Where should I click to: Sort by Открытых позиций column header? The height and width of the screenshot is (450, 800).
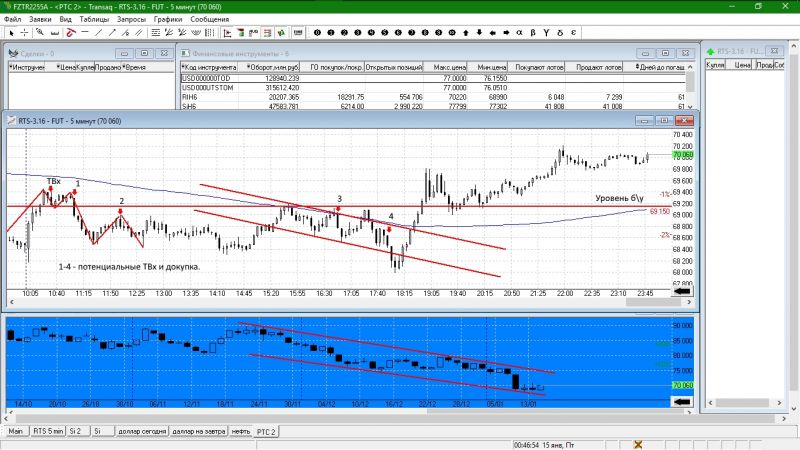point(394,67)
